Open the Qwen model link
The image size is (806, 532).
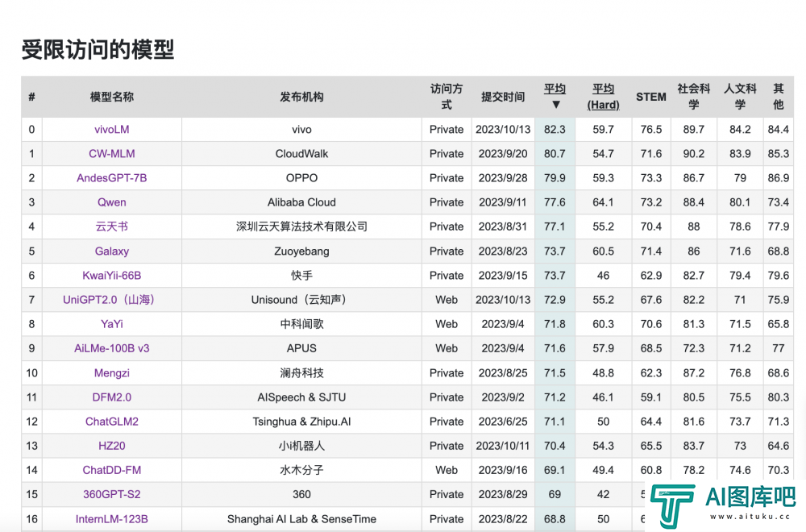[x=111, y=202]
